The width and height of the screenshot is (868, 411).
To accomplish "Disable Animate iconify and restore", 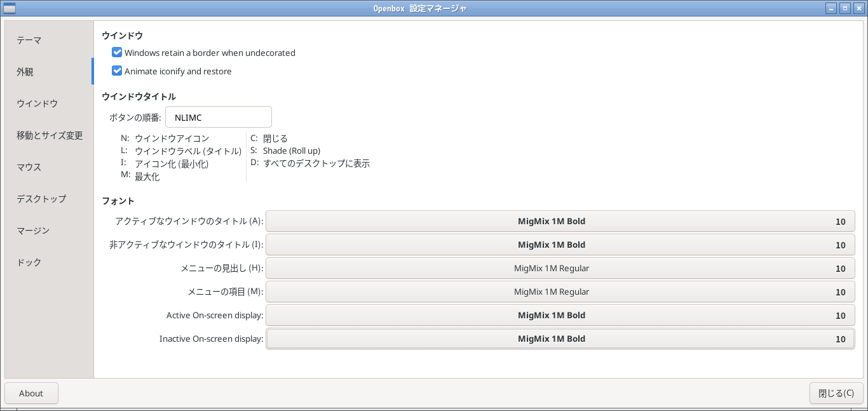I will tap(172, 71).
